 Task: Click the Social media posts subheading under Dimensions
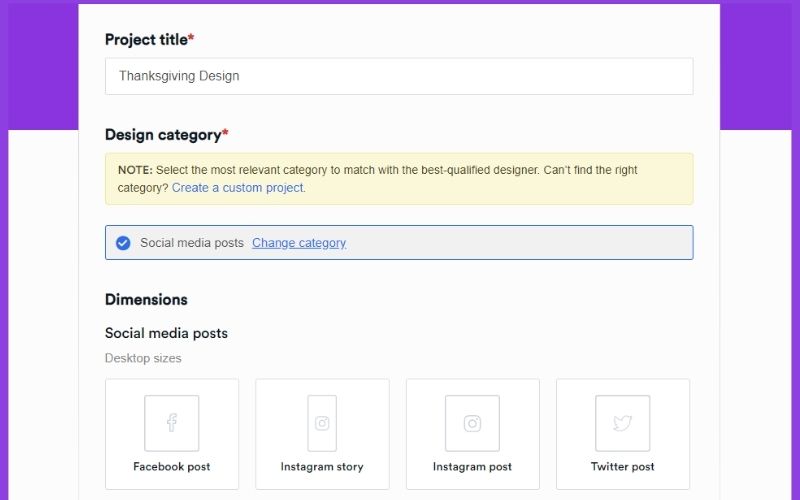coord(166,333)
